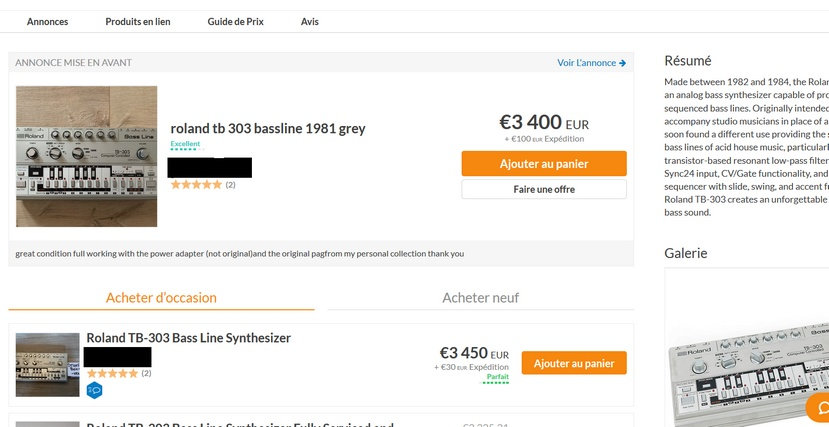
Task: Click the Excellent condition label
Action: pyautogui.click(x=185, y=144)
